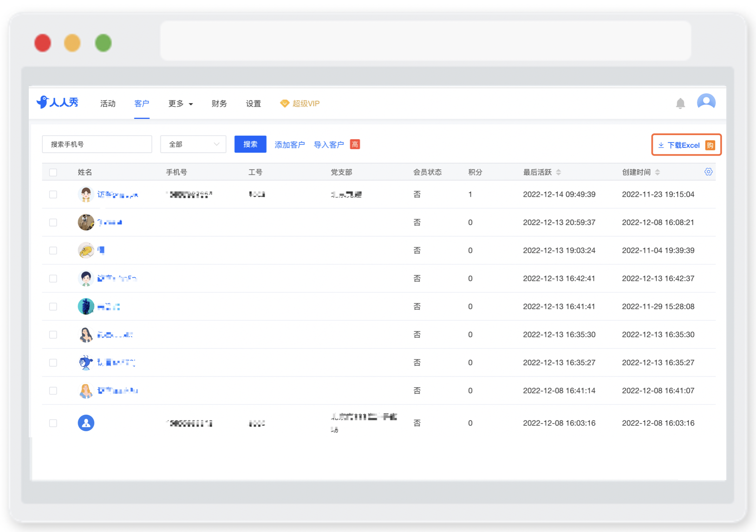Open avatar of customer created 2022-11-23 19:15:04
Image resolution: width=756 pixels, height=532 pixels.
[x=86, y=195]
